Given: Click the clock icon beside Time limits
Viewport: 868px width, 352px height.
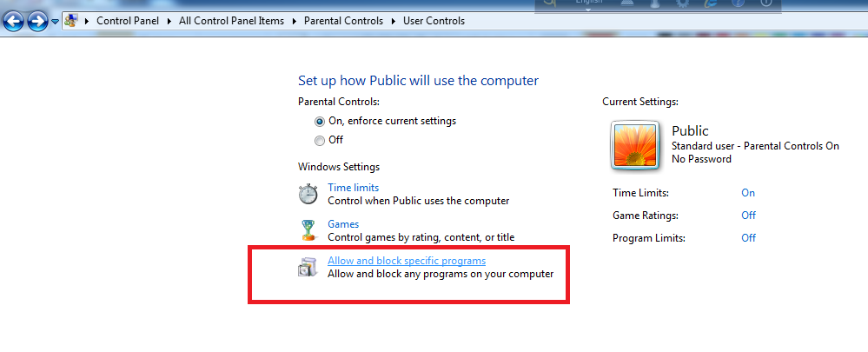Looking at the screenshot, I should 308,194.
